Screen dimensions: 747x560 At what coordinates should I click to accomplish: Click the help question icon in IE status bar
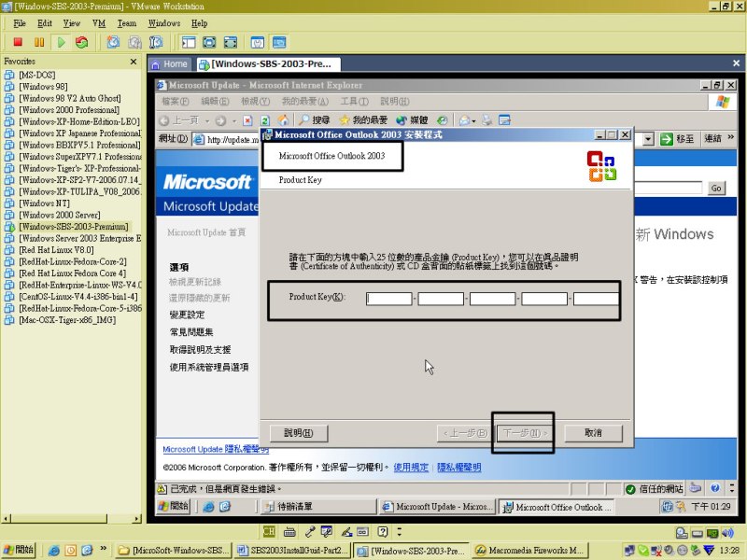click(714, 488)
